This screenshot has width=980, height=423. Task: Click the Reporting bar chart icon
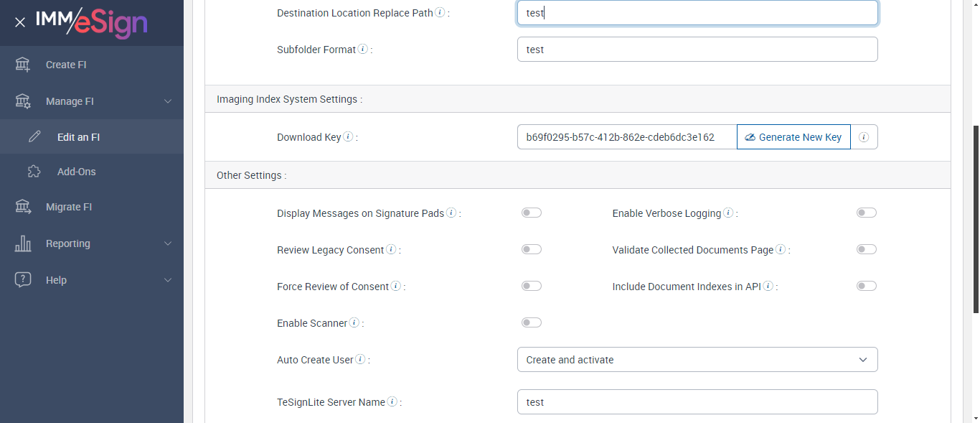coord(23,243)
